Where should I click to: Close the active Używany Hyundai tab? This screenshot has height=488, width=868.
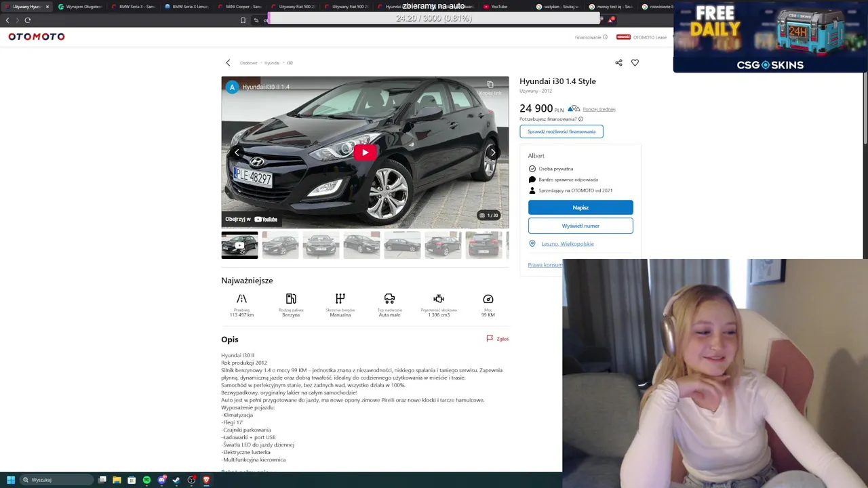point(47,7)
